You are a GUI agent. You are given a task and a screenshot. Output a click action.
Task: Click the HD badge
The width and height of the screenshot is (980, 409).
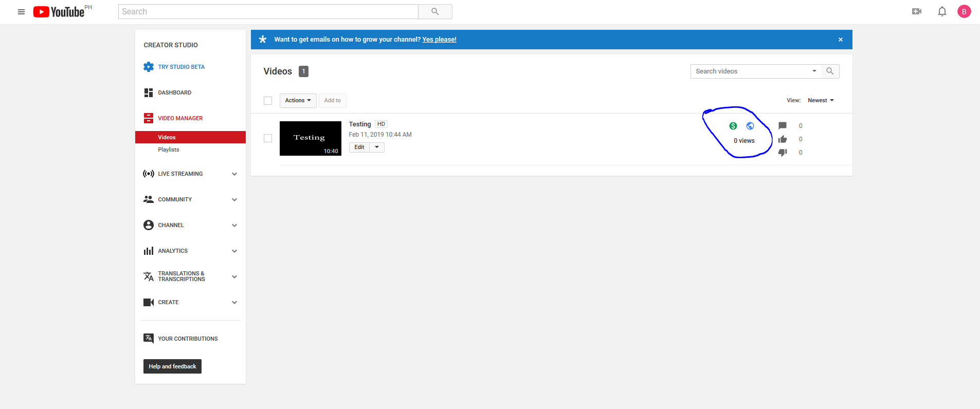tap(381, 124)
